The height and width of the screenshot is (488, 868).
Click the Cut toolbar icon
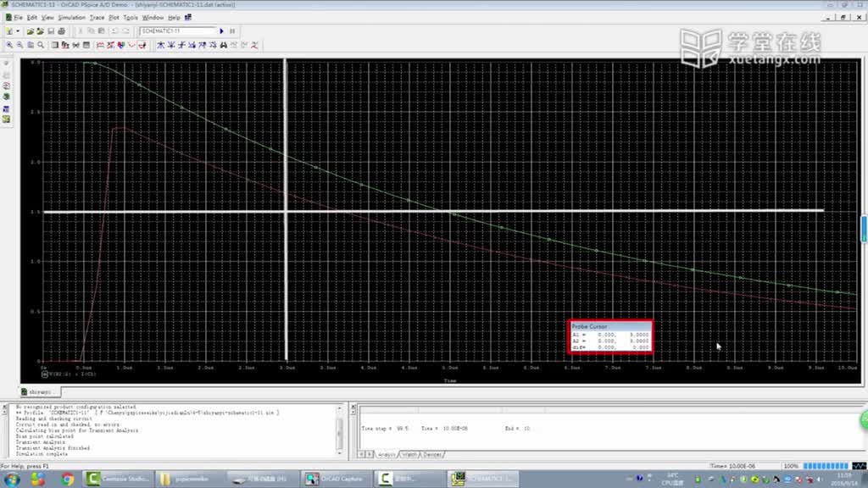[x=81, y=31]
